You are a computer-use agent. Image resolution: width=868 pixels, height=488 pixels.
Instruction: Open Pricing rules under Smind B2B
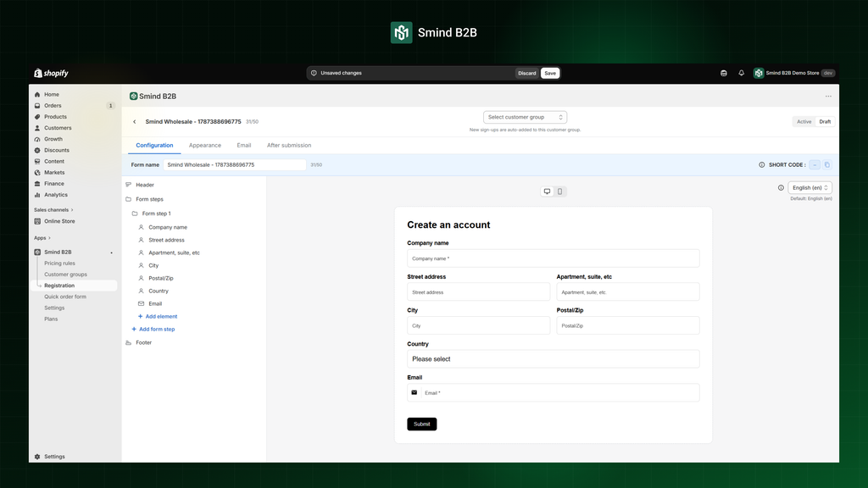(x=59, y=263)
